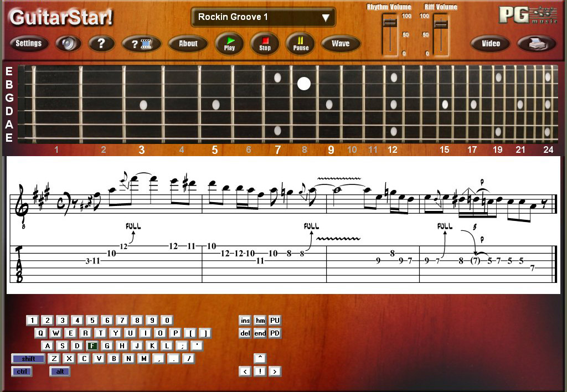Adjust the Riff Volume slider handle
Viewport: 567px width, 392px height.
441,24
